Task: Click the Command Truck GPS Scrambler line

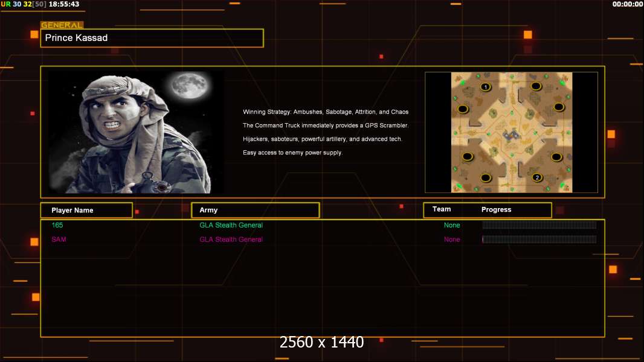Action: pyautogui.click(x=326, y=125)
